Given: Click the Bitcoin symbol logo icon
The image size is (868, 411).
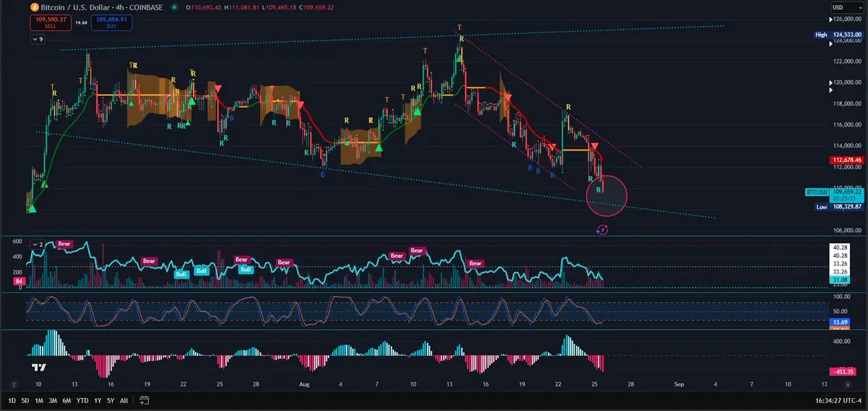Looking at the screenshot, I should click(x=34, y=7).
